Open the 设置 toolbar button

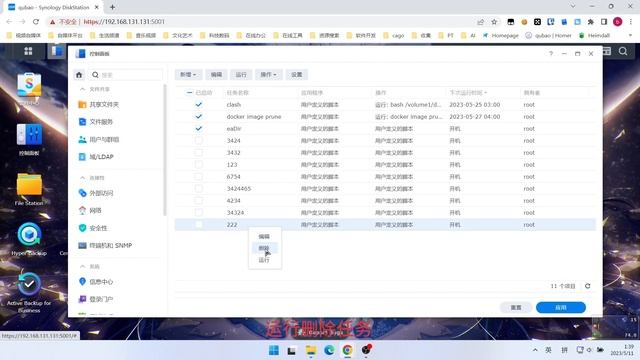coord(297,75)
